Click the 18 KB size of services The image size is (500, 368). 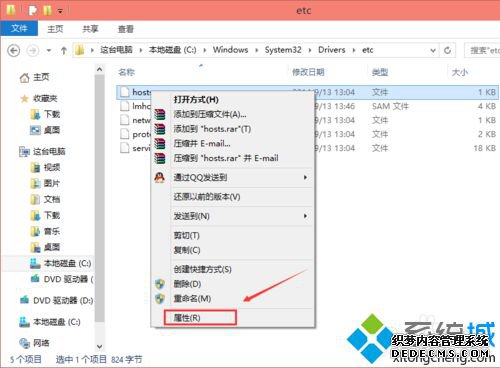click(x=485, y=148)
